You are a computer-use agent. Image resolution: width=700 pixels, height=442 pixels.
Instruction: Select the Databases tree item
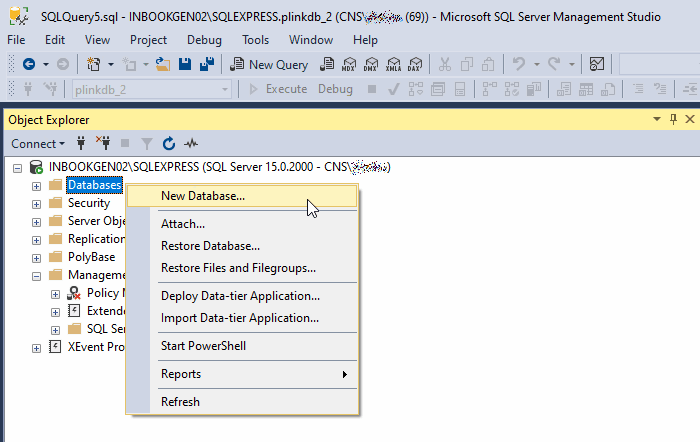pos(94,185)
